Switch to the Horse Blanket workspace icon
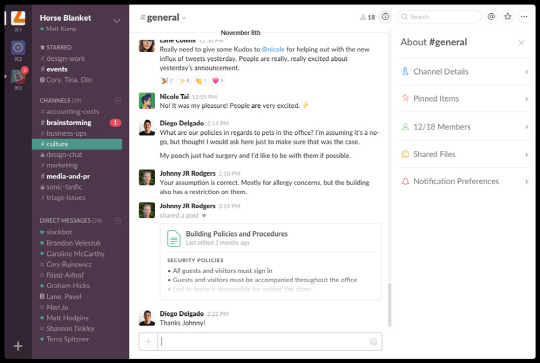Image resolution: width=540 pixels, height=363 pixels. (18, 18)
